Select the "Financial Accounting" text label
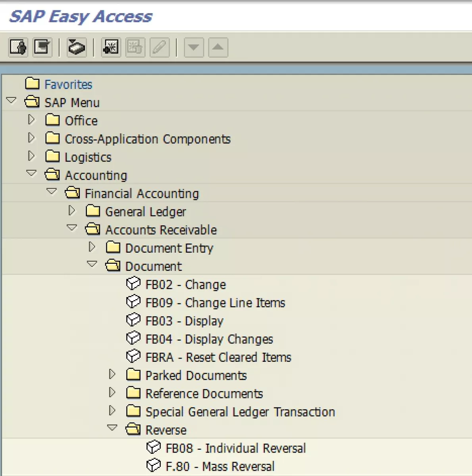Viewport: 472px width, 476px height. [x=142, y=194]
